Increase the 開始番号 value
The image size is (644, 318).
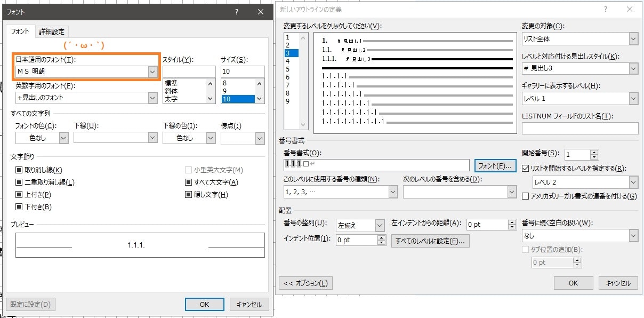594,152
